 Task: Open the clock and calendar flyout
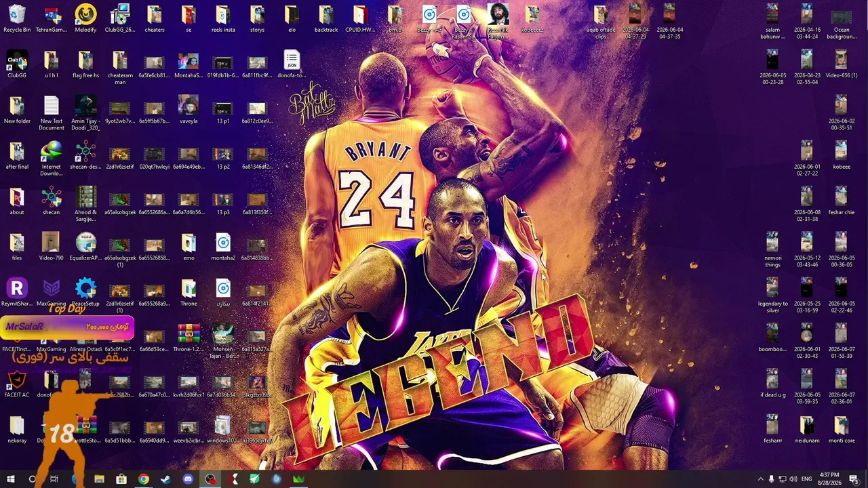pyautogui.click(x=830, y=479)
